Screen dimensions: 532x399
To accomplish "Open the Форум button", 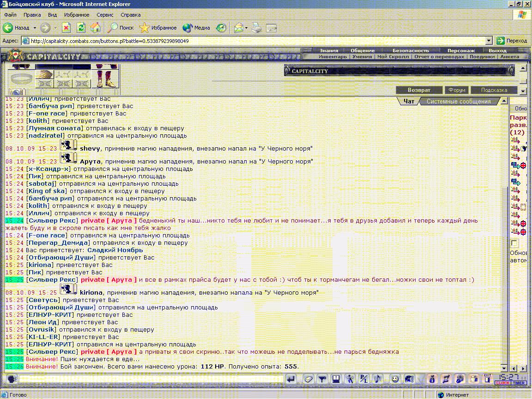I will [457, 90].
